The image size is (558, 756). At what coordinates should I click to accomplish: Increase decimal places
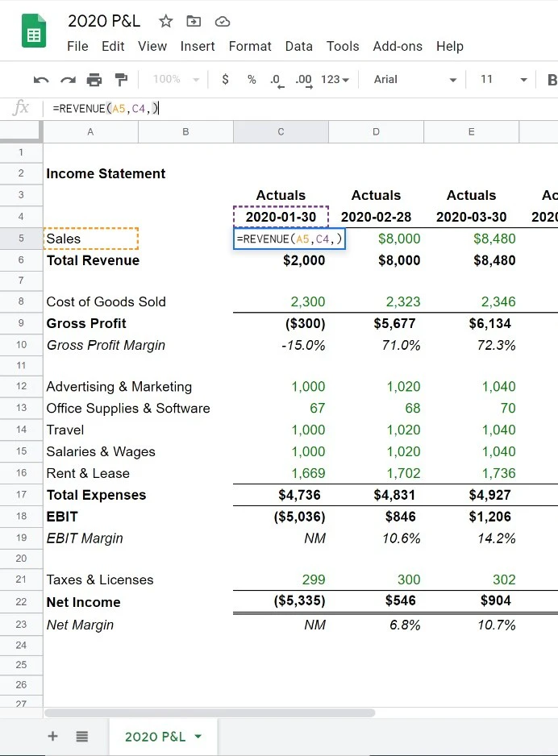point(304,81)
